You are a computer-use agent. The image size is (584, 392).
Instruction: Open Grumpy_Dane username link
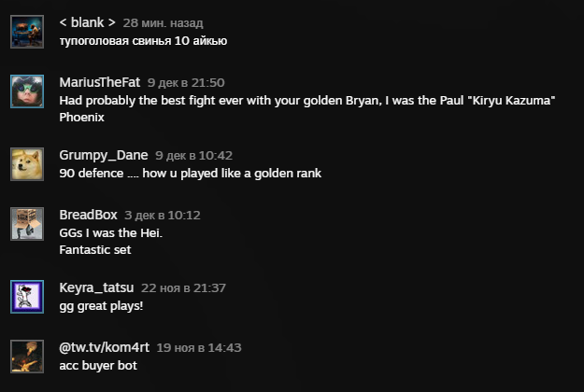[103, 155]
